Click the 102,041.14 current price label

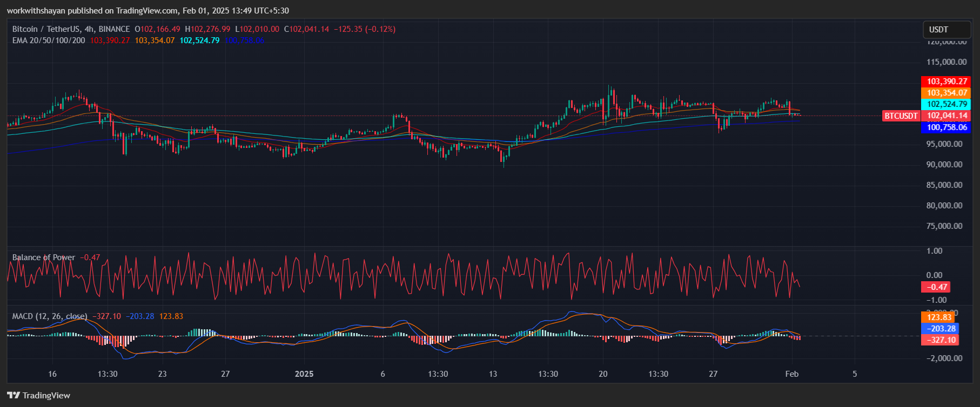947,116
